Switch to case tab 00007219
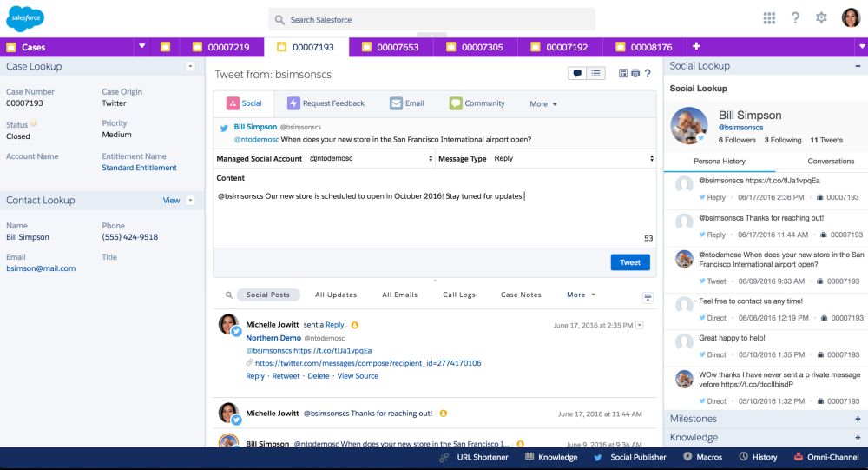Viewport: 868px width, 470px height. (221, 47)
